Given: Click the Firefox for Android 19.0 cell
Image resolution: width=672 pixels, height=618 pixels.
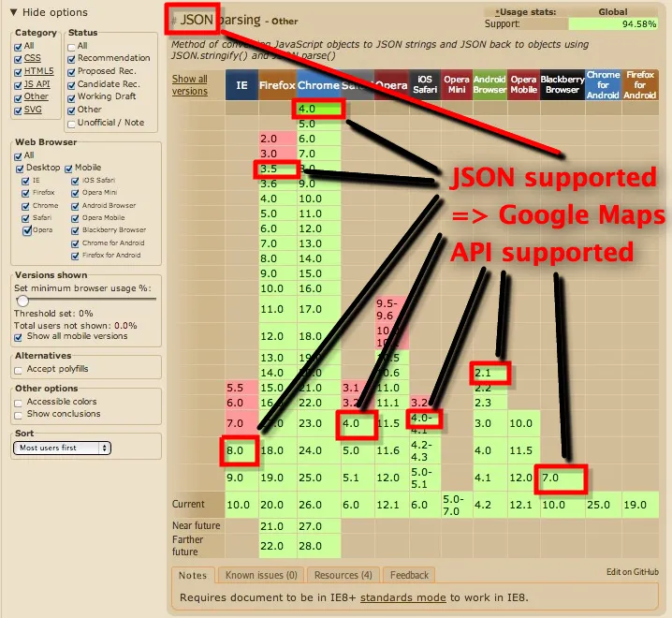Looking at the screenshot, I should [640, 505].
